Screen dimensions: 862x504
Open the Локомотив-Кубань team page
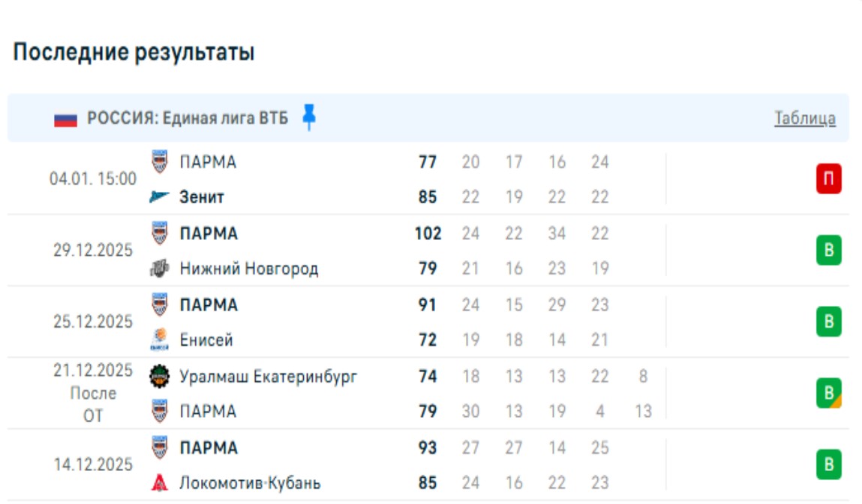tap(250, 483)
